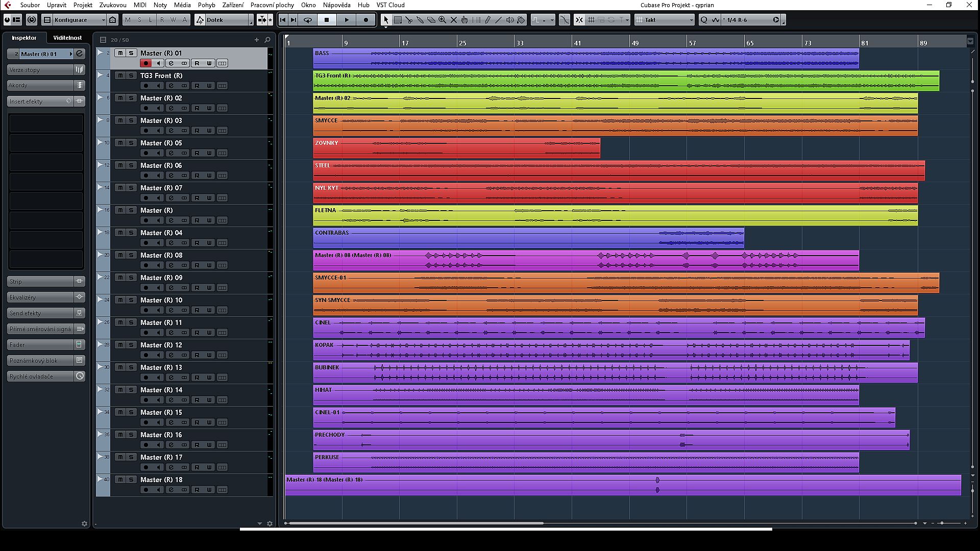The width and height of the screenshot is (980, 551).
Task: Solo the Master (R) 05 track
Action: point(131,143)
